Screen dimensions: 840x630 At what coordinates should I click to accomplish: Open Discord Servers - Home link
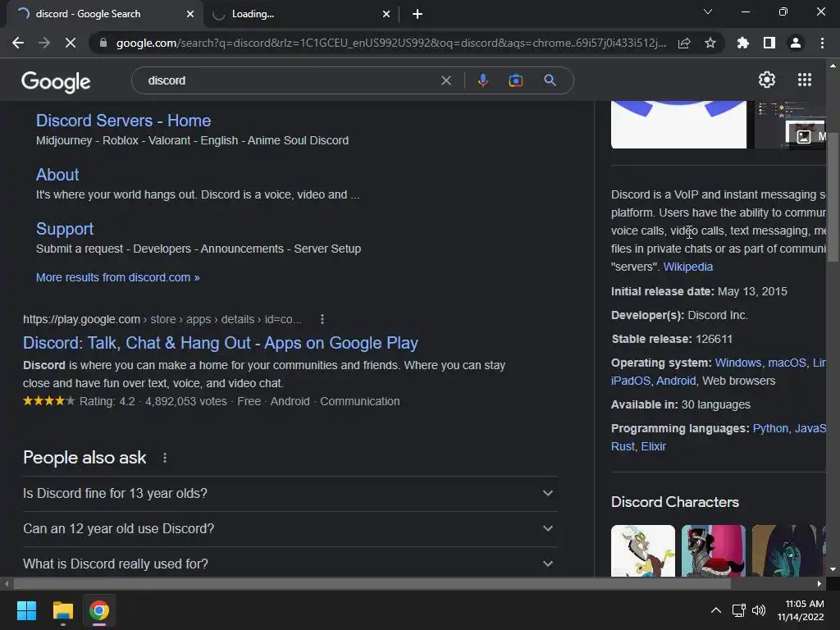pyautogui.click(x=123, y=121)
